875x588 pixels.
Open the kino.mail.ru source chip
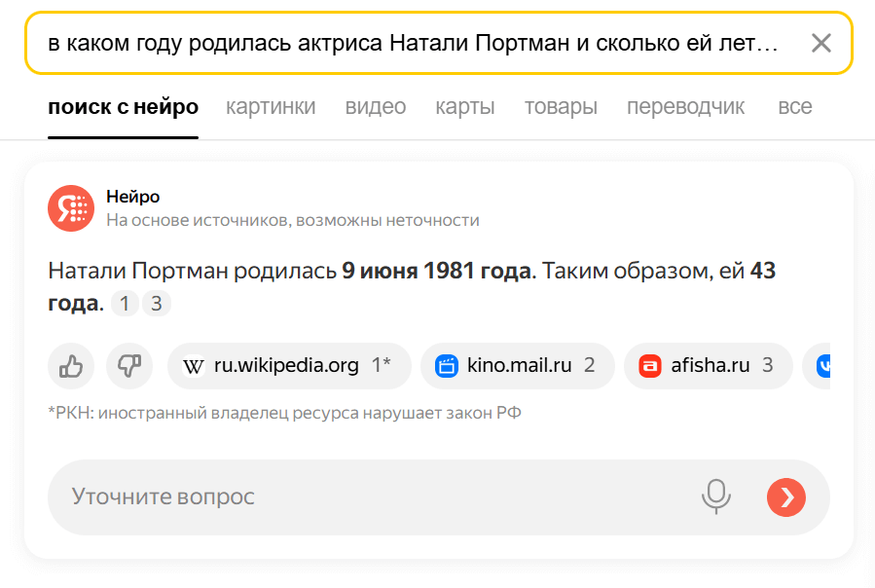point(517,366)
